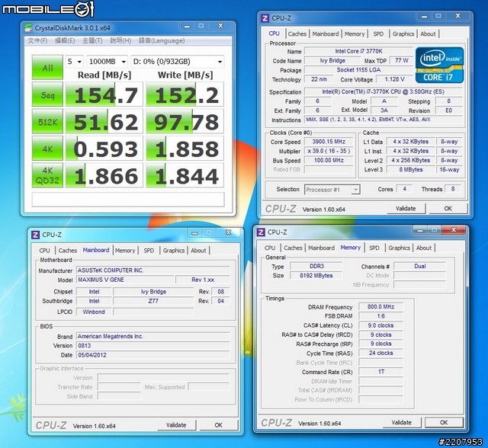Click Validate in the Mainboard window
The height and width of the screenshot is (448, 488).
pos(176,425)
